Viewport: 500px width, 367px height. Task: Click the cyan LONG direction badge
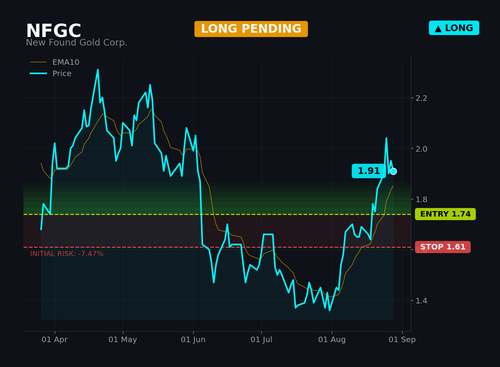454,28
